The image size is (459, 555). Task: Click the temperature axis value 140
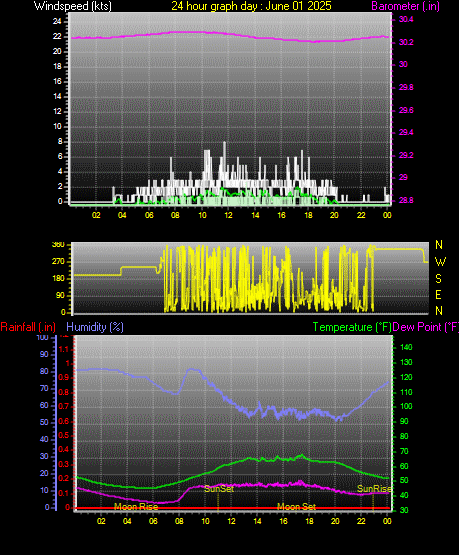pos(406,348)
